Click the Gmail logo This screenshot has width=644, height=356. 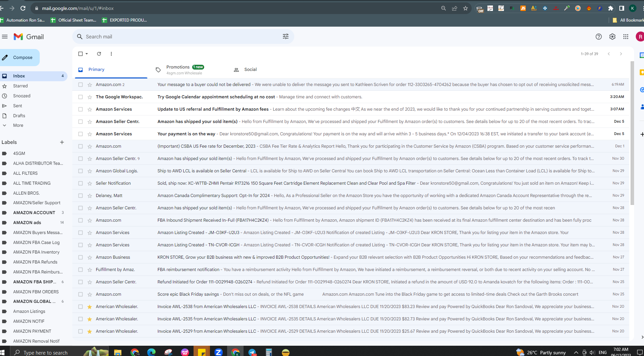29,37
